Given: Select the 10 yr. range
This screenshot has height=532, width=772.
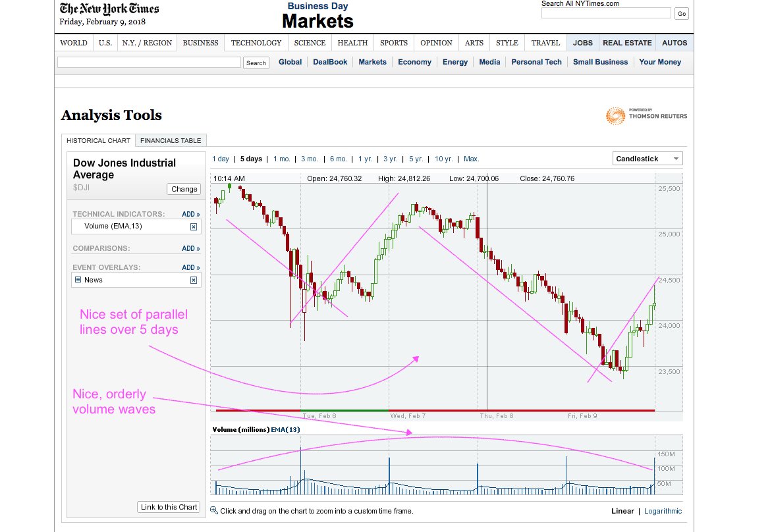Looking at the screenshot, I should click(443, 159).
